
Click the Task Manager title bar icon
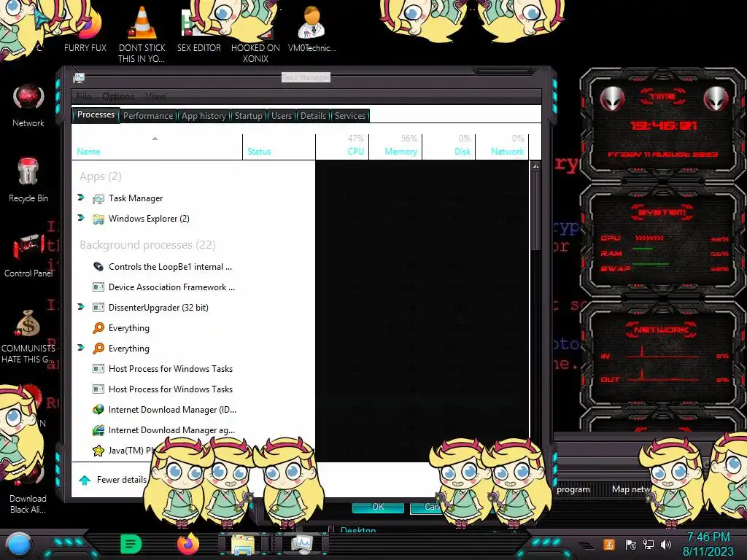pyautogui.click(x=79, y=77)
